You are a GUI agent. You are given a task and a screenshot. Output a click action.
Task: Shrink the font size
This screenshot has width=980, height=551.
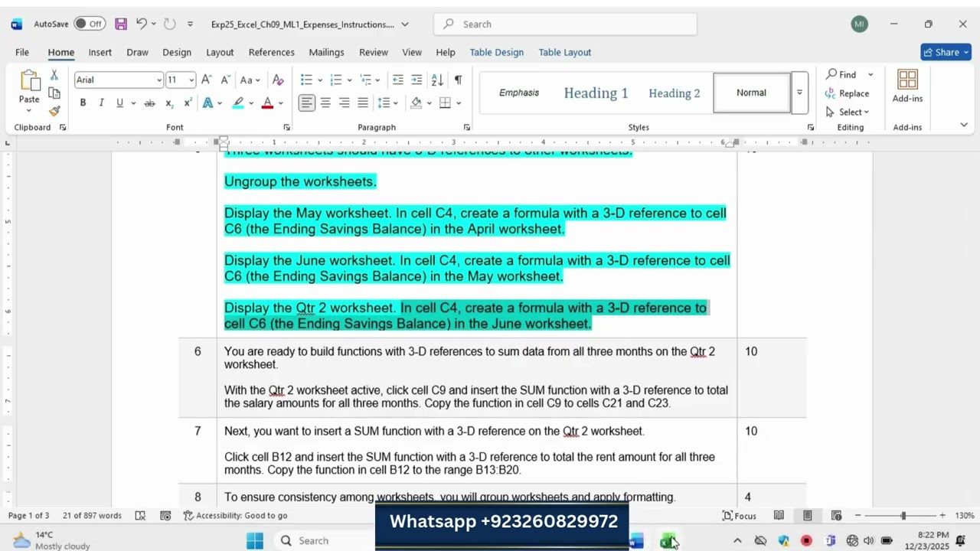tap(226, 80)
